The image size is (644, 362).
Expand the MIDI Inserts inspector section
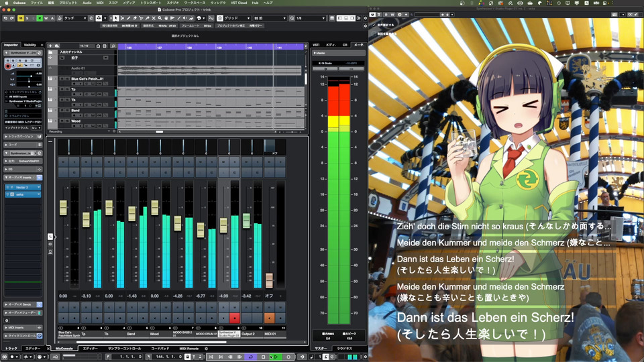[23, 328]
